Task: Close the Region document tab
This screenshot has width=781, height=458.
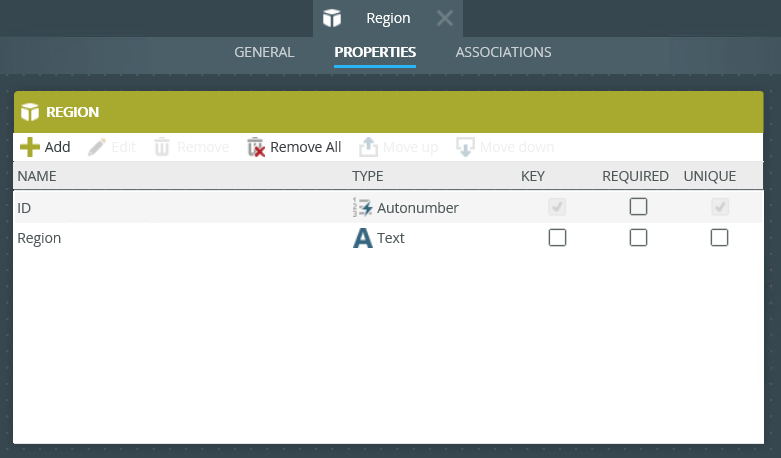Action: pyautogui.click(x=445, y=18)
